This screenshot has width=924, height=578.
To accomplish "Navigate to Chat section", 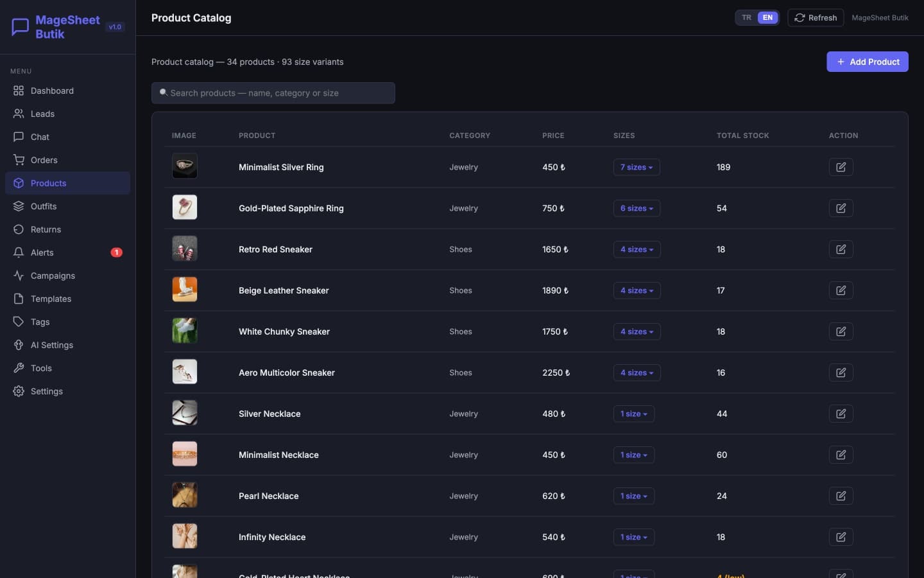I will (67, 137).
